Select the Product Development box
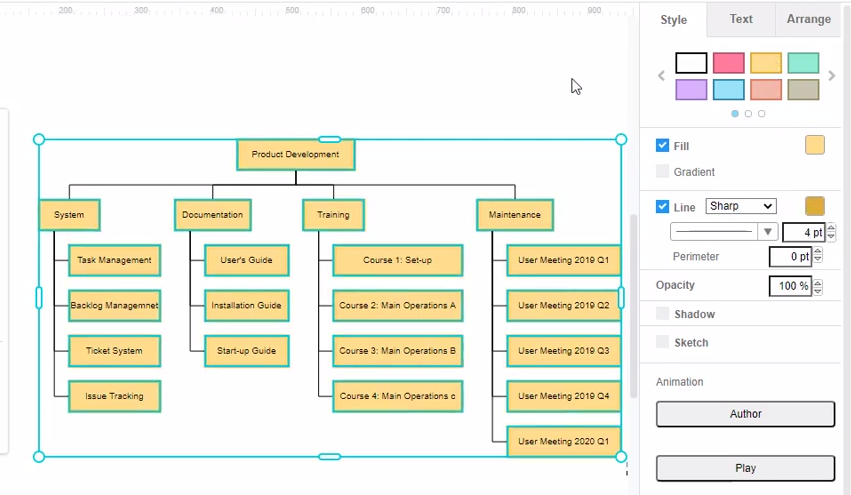The image size is (851, 495). coord(295,155)
